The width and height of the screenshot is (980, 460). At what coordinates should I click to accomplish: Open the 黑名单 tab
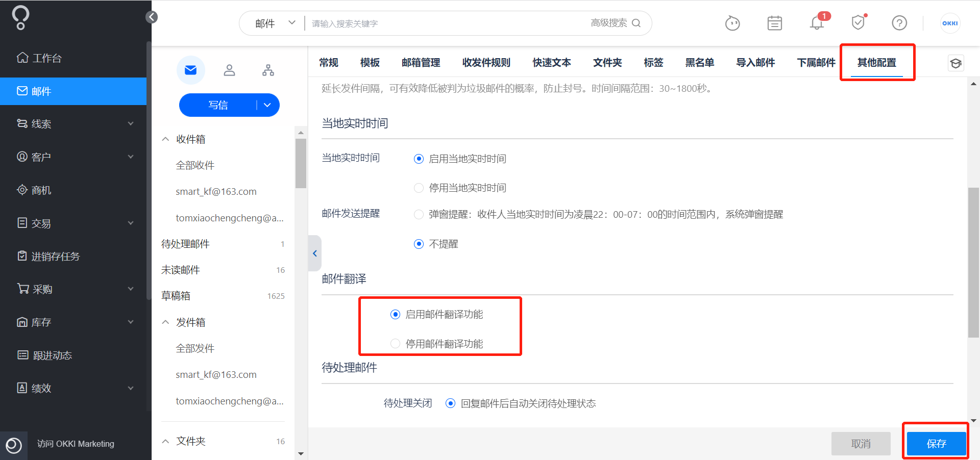point(700,62)
